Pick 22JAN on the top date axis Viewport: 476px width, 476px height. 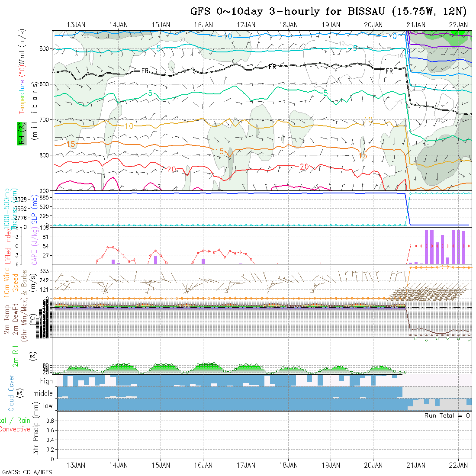pyautogui.click(x=458, y=25)
